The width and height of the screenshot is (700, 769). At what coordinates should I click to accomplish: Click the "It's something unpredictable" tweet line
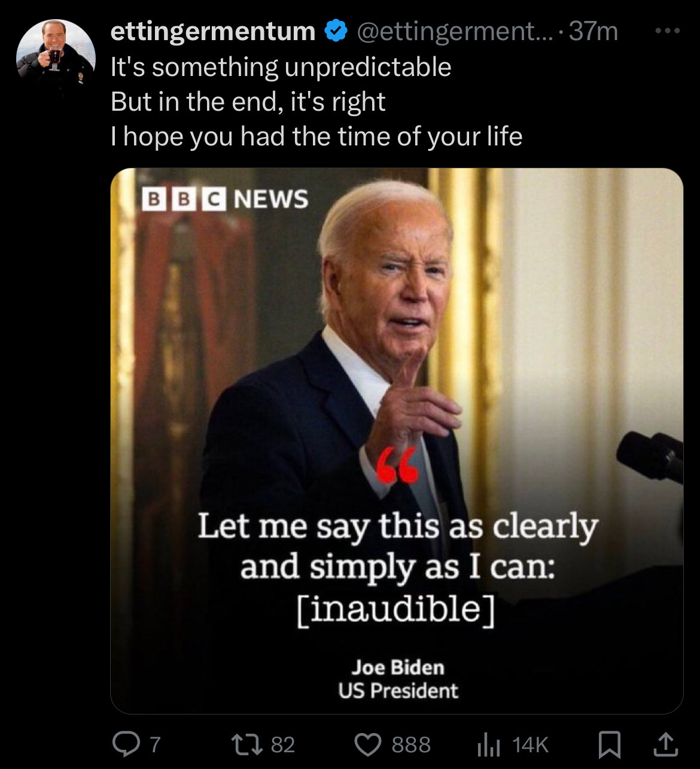pos(281,67)
